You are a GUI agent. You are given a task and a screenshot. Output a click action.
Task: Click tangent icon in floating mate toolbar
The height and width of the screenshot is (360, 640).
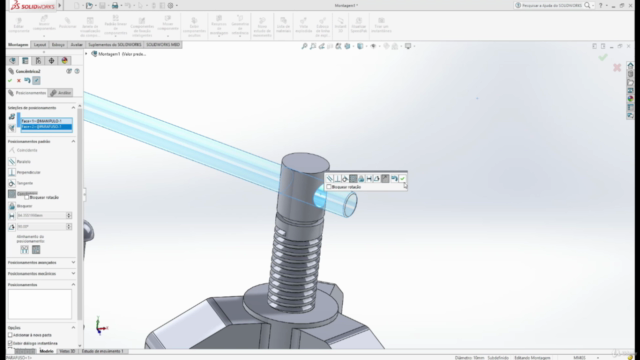coord(345,178)
